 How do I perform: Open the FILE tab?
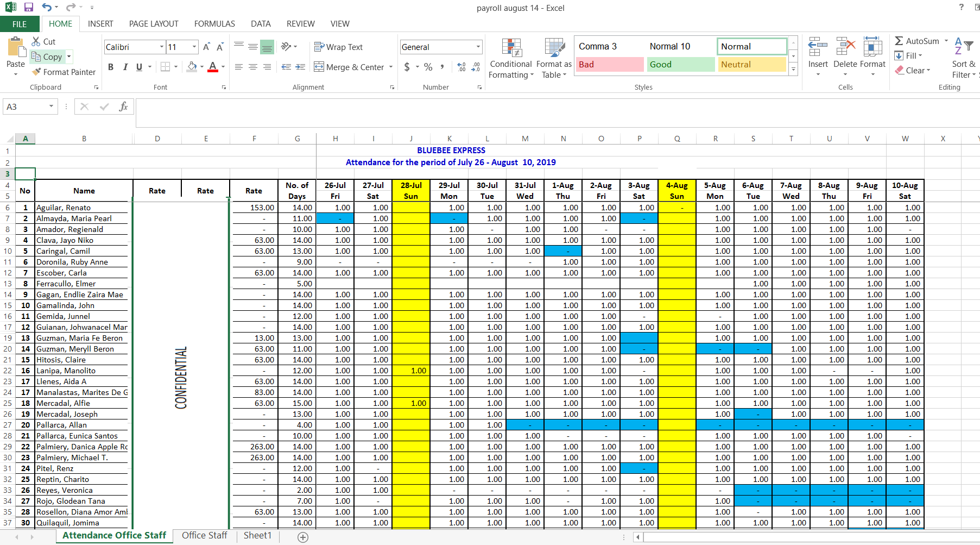[x=20, y=24]
